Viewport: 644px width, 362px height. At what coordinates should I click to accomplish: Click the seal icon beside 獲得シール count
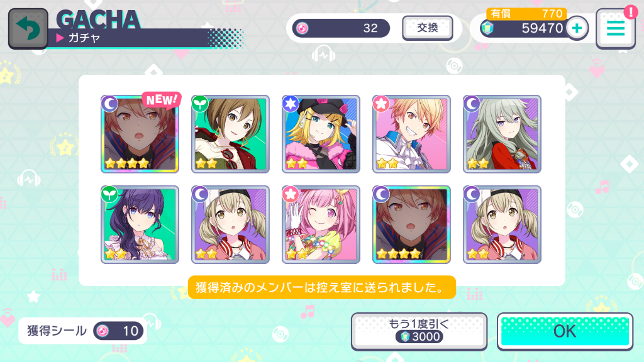coord(103,331)
